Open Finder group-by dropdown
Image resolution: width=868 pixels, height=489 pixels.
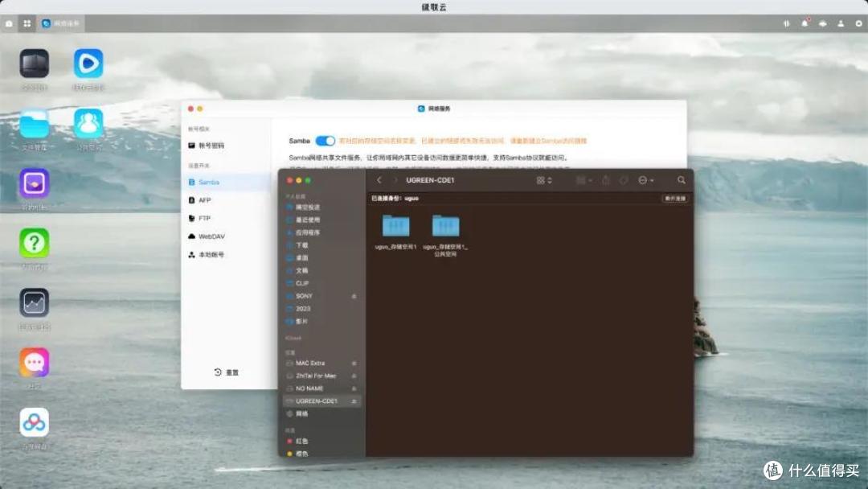[x=584, y=180]
